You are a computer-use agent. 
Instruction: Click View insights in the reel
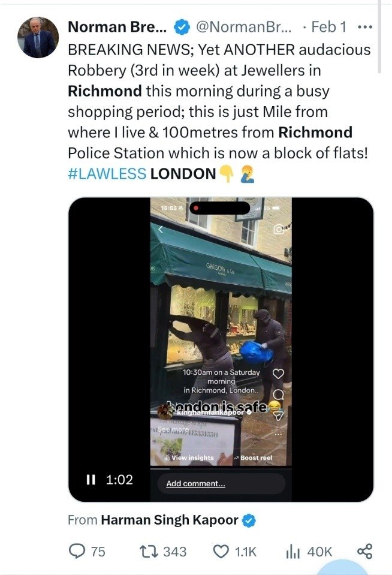(x=189, y=457)
